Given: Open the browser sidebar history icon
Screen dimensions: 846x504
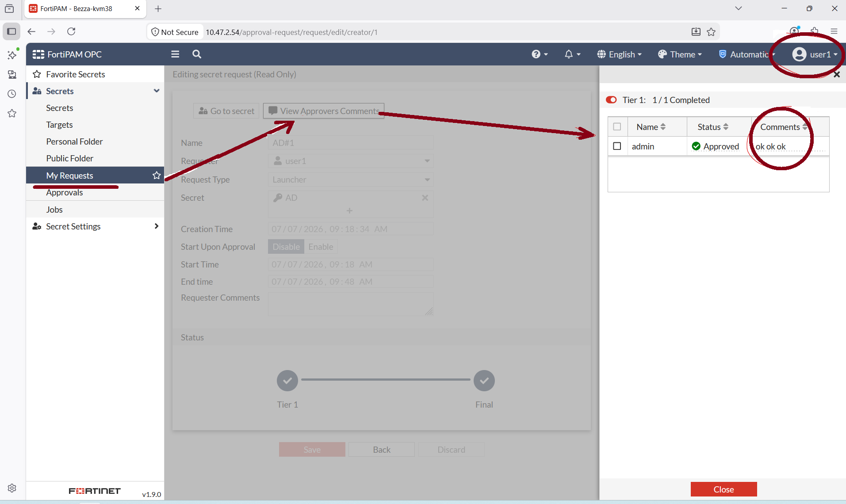Looking at the screenshot, I should coord(12,94).
